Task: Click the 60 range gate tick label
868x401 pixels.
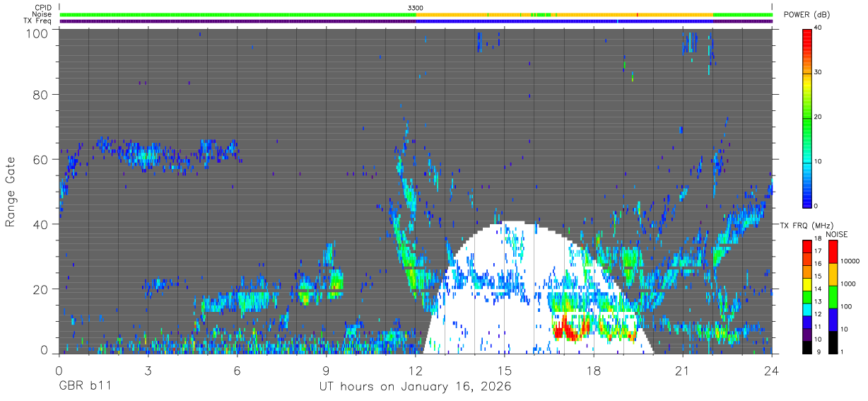Action: [x=42, y=159]
